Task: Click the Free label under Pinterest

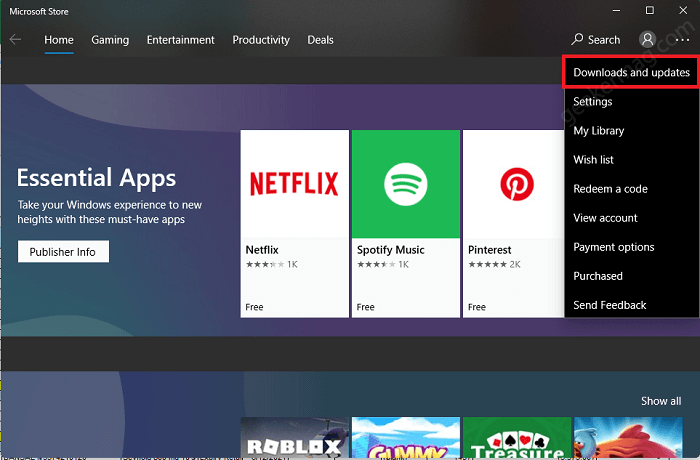Action: pyautogui.click(x=477, y=307)
